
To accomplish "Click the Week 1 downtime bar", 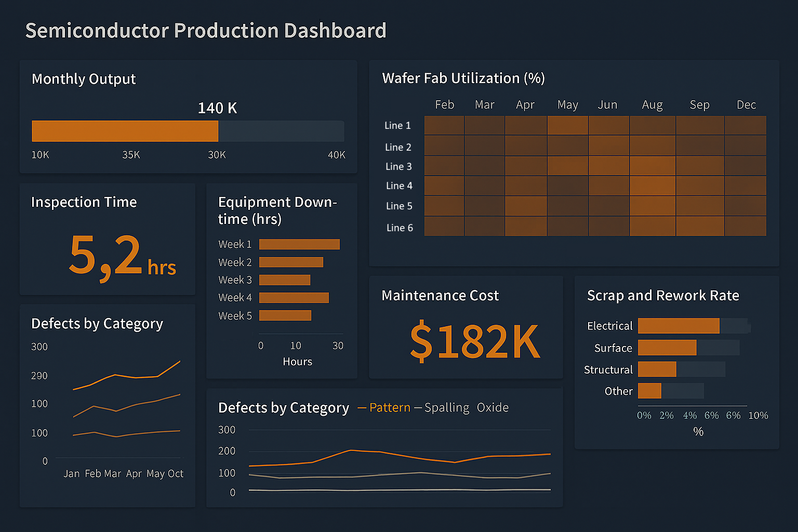I will [299, 244].
